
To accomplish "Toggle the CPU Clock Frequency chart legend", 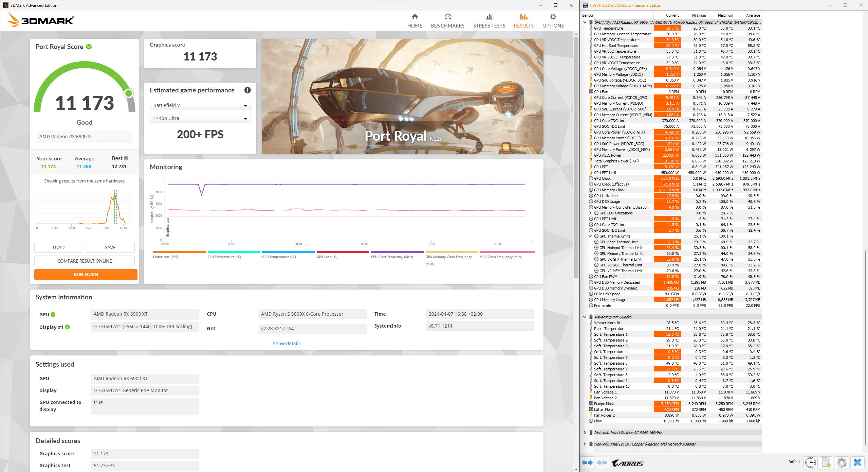I will (397, 255).
